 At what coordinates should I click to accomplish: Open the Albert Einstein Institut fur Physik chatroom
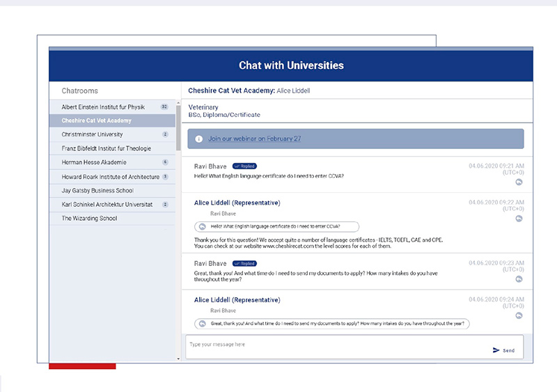[x=103, y=107]
